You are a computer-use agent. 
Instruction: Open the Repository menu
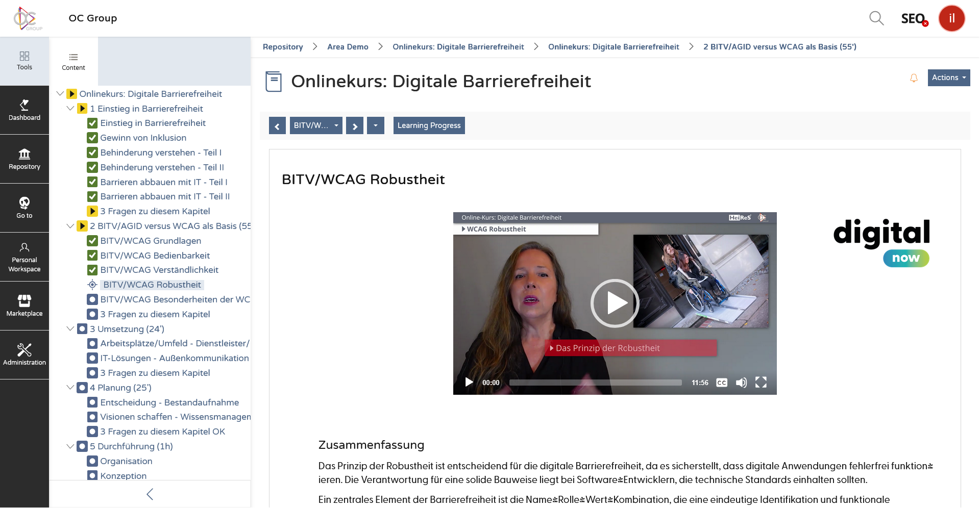click(x=24, y=159)
